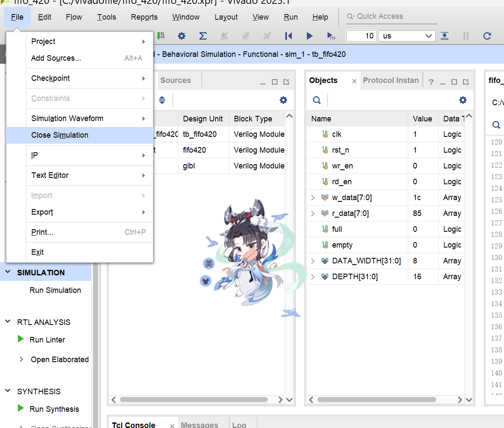Open the Flow menu
Viewport: 504px width, 428px height.
coord(74,17)
